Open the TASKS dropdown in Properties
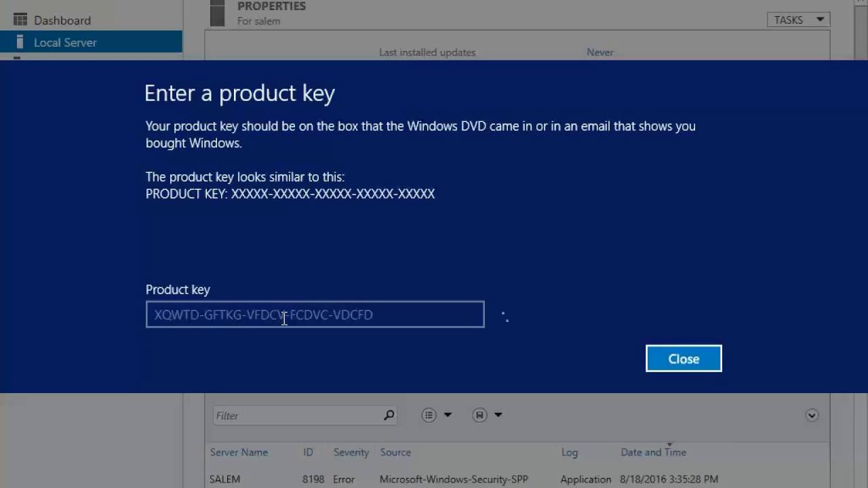868x488 pixels. click(799, 20)
